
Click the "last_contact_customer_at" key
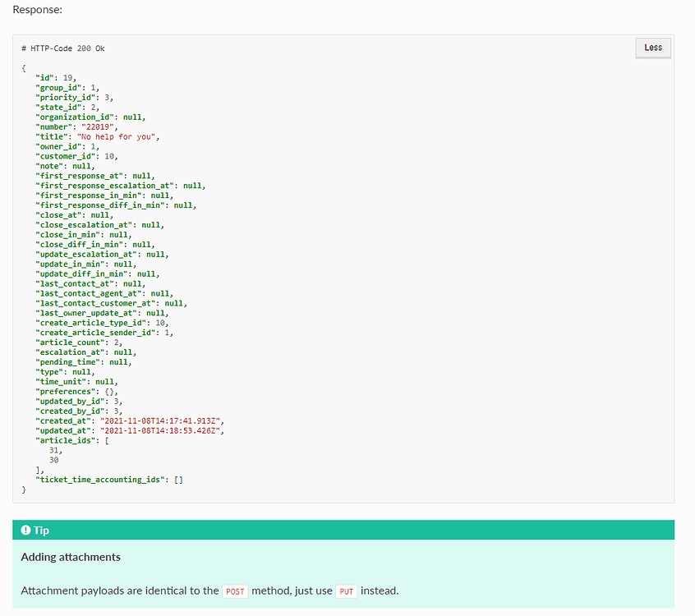[98, 303]
